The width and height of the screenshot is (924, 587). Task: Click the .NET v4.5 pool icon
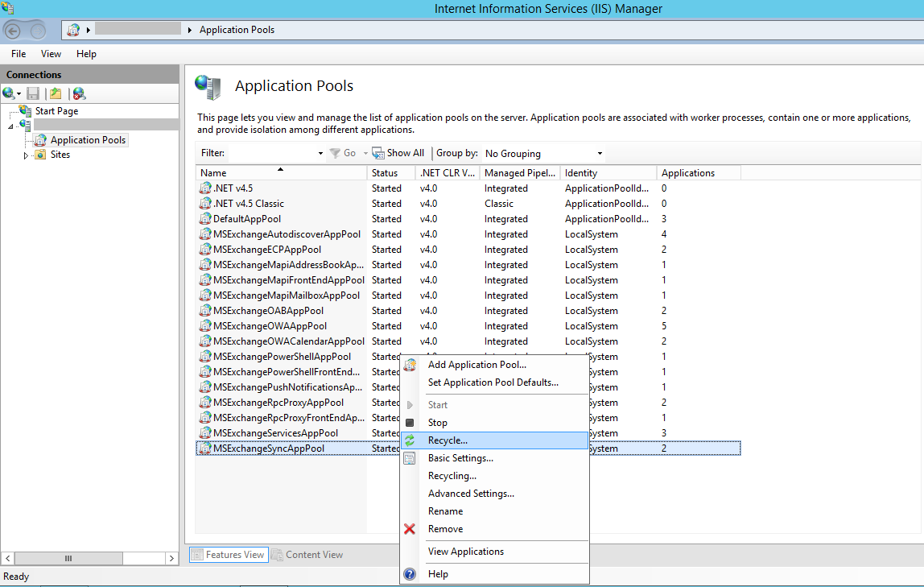coord(205,188)
